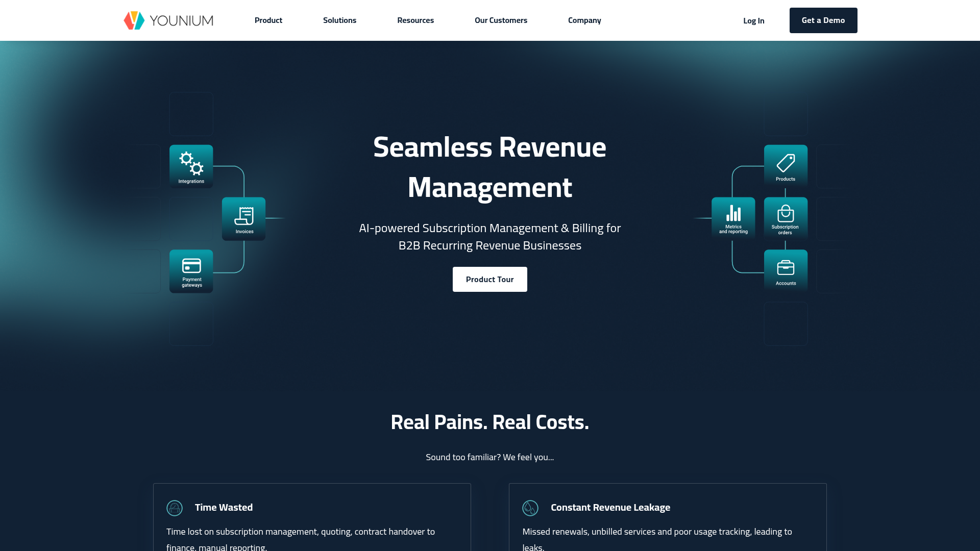The width and height of the screenshot is (980, 551).
Task: Expand the Solutions navigation dropdown
Action: [339, 20]
